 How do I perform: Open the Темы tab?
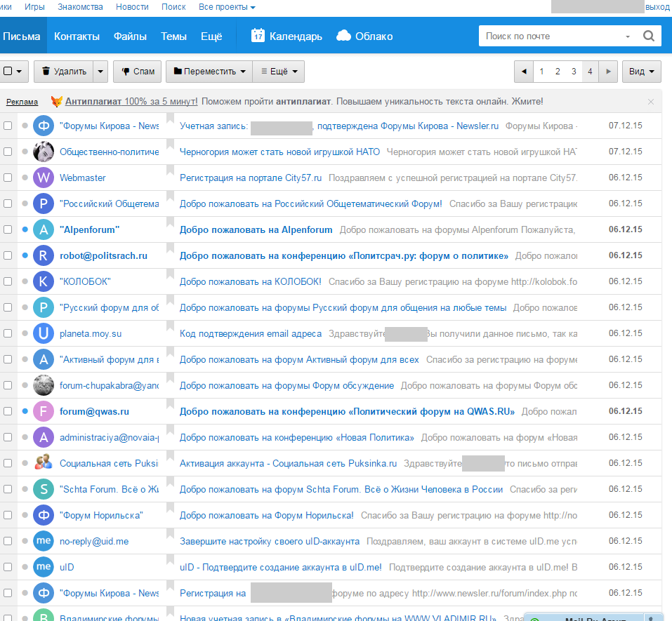pos(173,36)
